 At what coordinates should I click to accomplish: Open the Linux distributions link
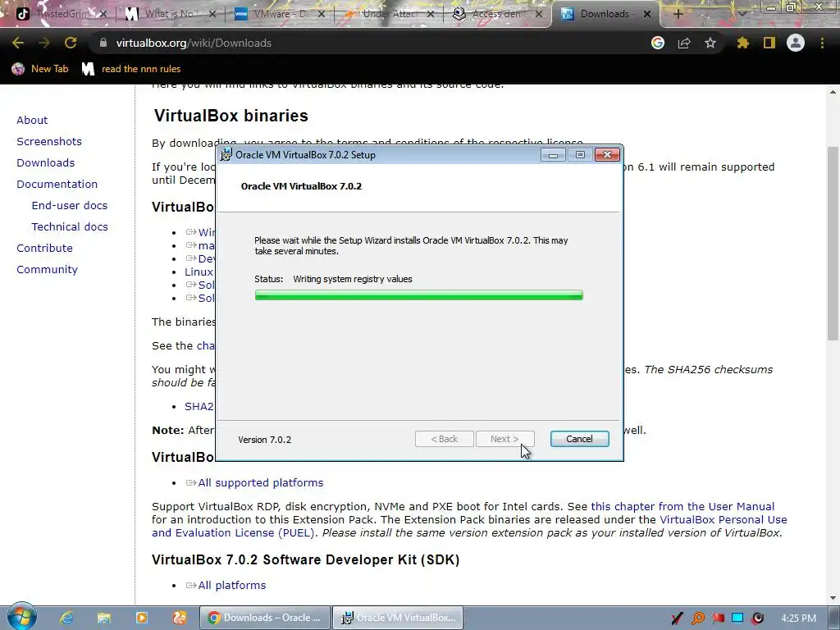199,272
